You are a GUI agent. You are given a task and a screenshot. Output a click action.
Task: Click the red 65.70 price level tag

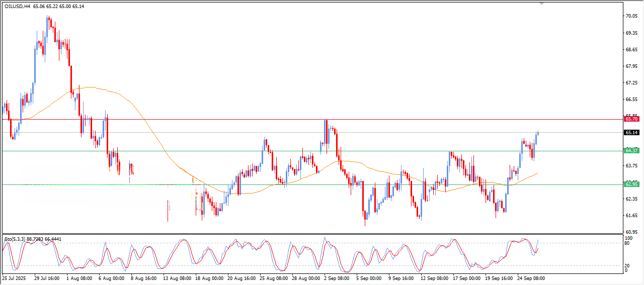tap(631, 119)
